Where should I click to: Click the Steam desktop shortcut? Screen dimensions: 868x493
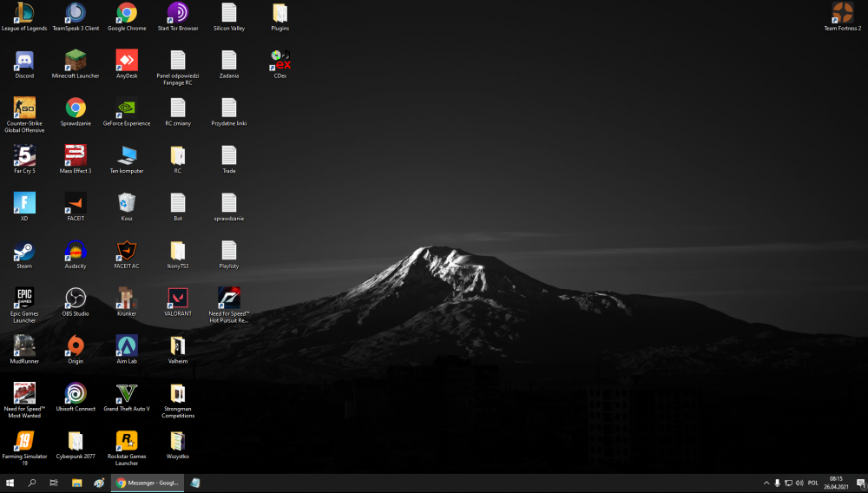click(x=24, y=251)
